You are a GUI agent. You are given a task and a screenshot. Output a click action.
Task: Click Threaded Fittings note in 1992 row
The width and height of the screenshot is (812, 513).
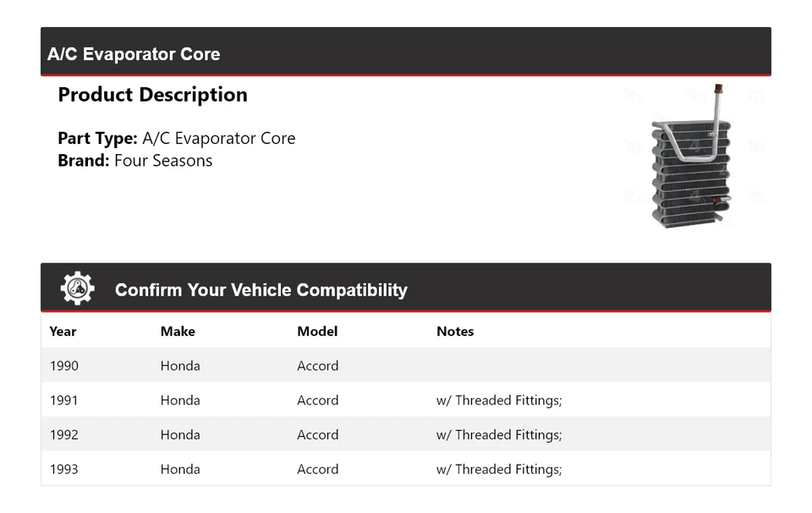click(x=499, y=435)
